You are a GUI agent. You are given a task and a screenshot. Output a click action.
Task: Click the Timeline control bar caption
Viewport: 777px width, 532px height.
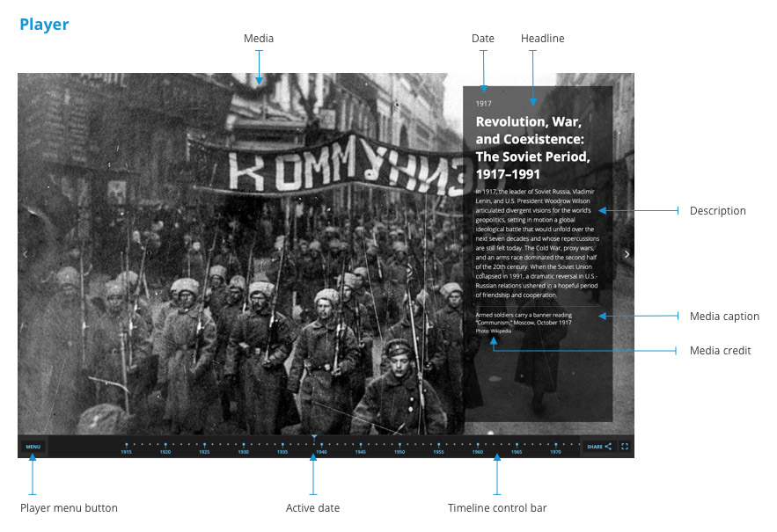tap(497, 507)
